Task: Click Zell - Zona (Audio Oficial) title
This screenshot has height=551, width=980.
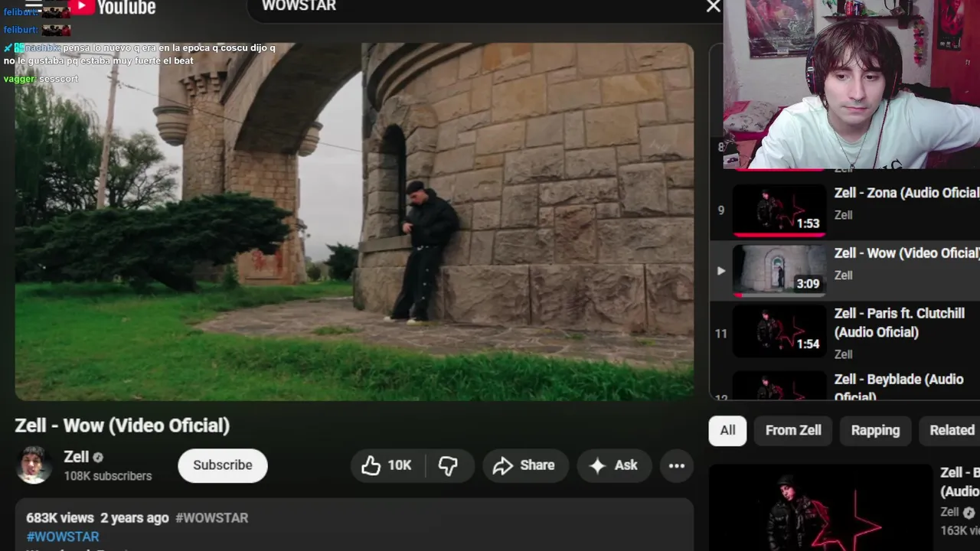Action: 906,193
